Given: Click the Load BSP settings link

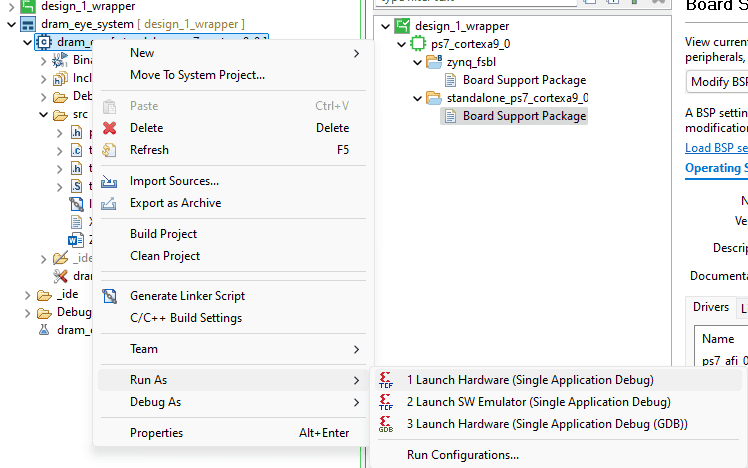Looking at the screenshot, I should point(715,148).
